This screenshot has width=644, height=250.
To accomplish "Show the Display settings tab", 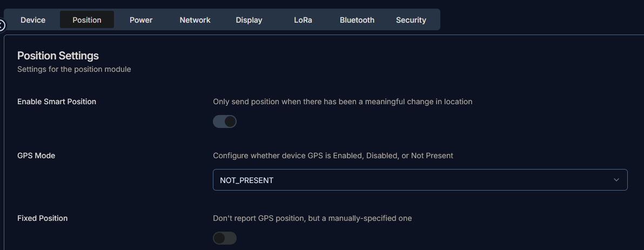I will pyautogui.click(x=249, y=20).
